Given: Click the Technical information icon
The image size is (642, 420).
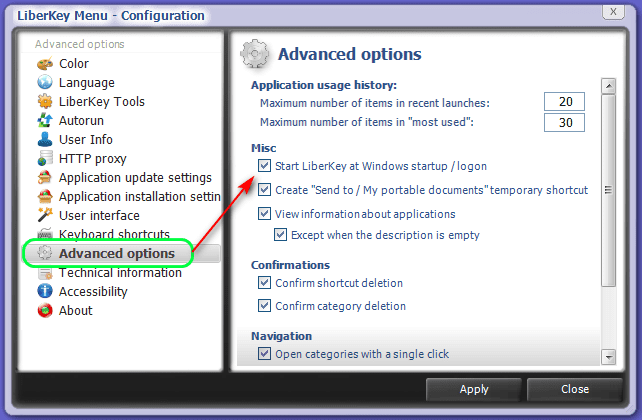Looking at the screenshot, I should [x=45, y=273].
